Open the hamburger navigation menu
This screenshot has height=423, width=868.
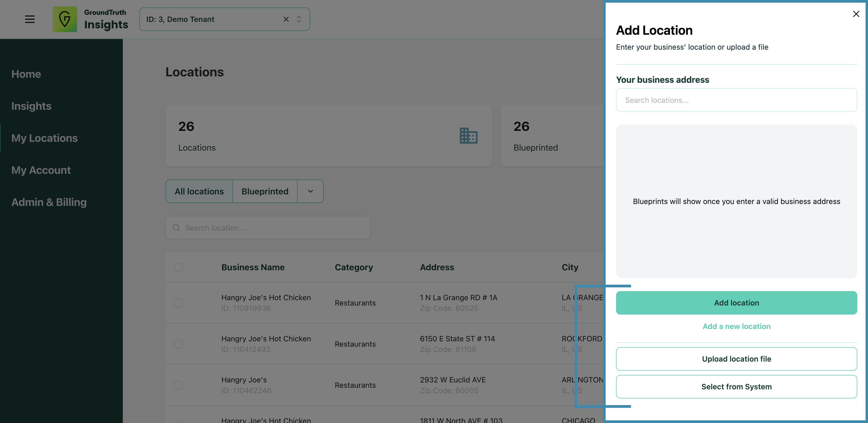[30, 19]
